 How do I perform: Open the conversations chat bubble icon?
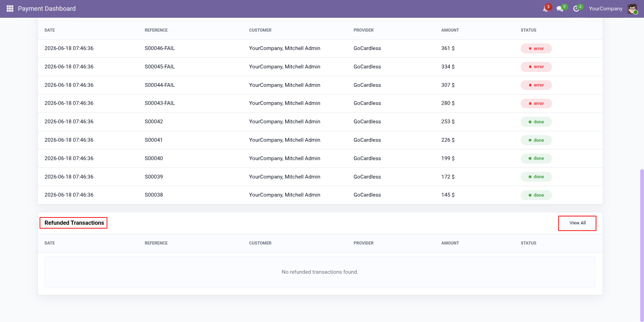(x=560, y=9)
